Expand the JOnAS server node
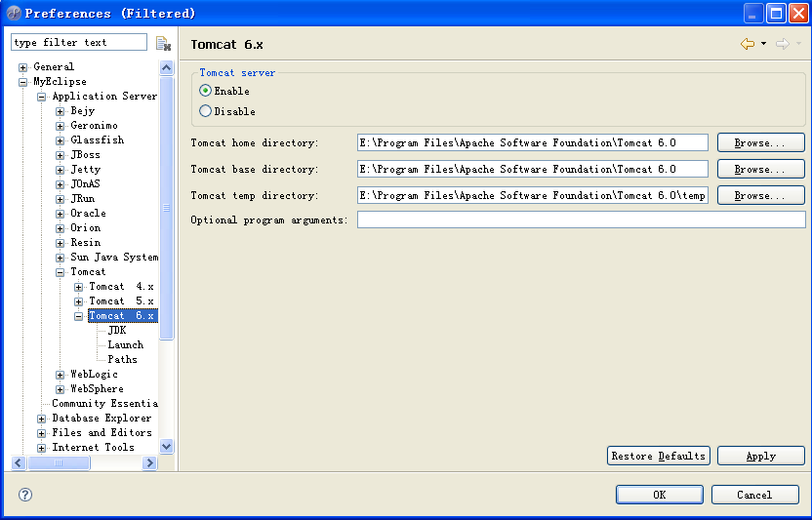This screenshot has height=520, width=812. (61, 184)
